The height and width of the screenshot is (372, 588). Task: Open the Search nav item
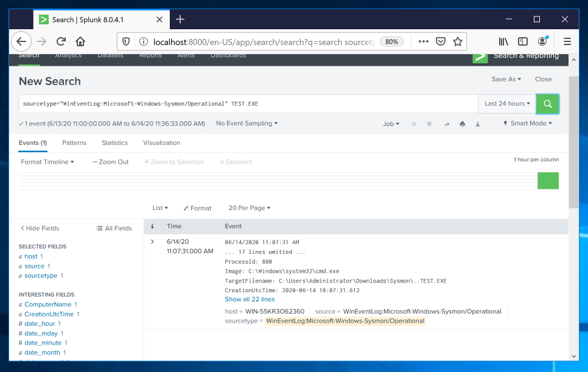[29, 56]
